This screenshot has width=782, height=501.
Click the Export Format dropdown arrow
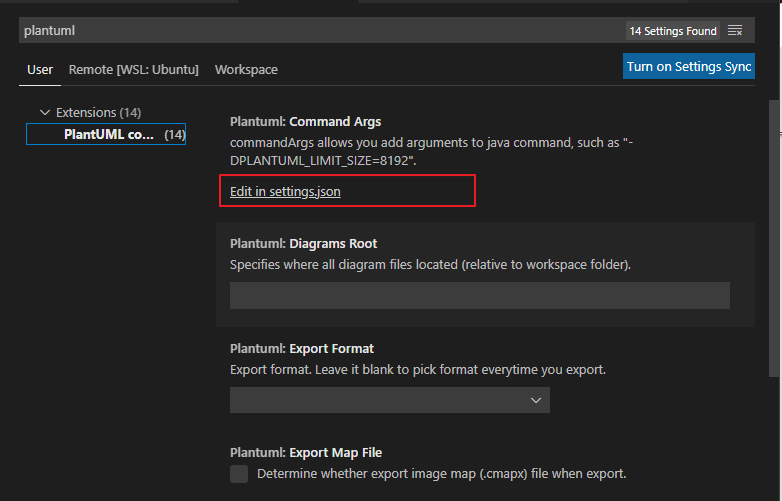click(x=536, y=400)
